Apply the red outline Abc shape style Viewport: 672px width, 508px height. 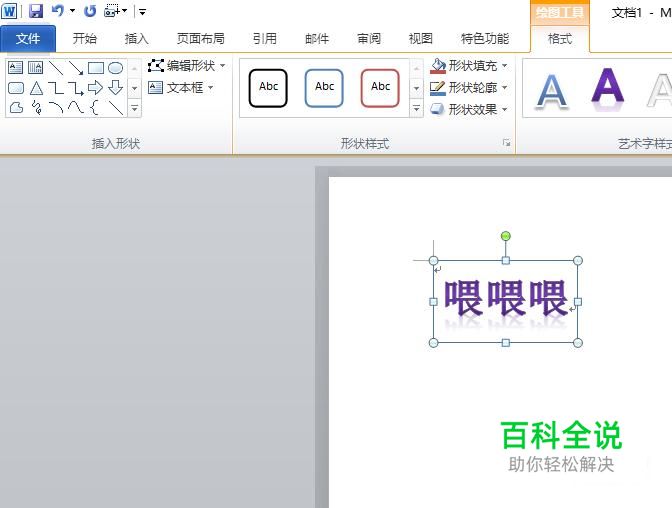coord(380,87)
